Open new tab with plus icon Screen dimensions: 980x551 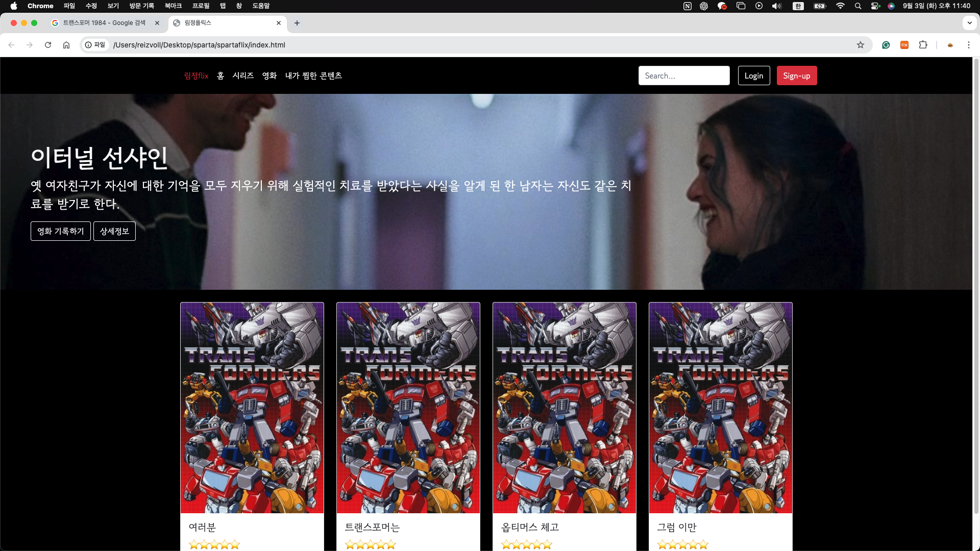[x=297, y=23]
